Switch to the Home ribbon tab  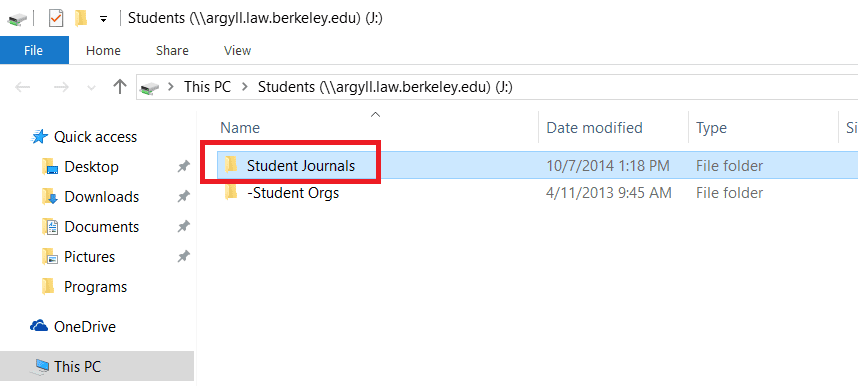pos(103,50)
